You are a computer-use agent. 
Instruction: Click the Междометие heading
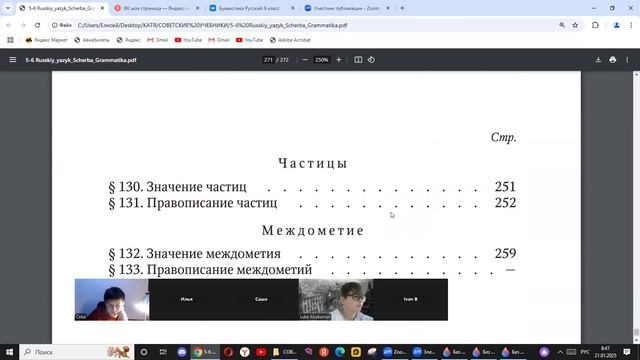[x=313, y=230]
